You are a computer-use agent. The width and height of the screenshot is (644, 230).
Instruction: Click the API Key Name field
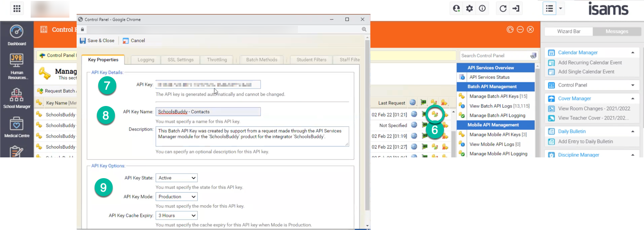coord(208,111)
